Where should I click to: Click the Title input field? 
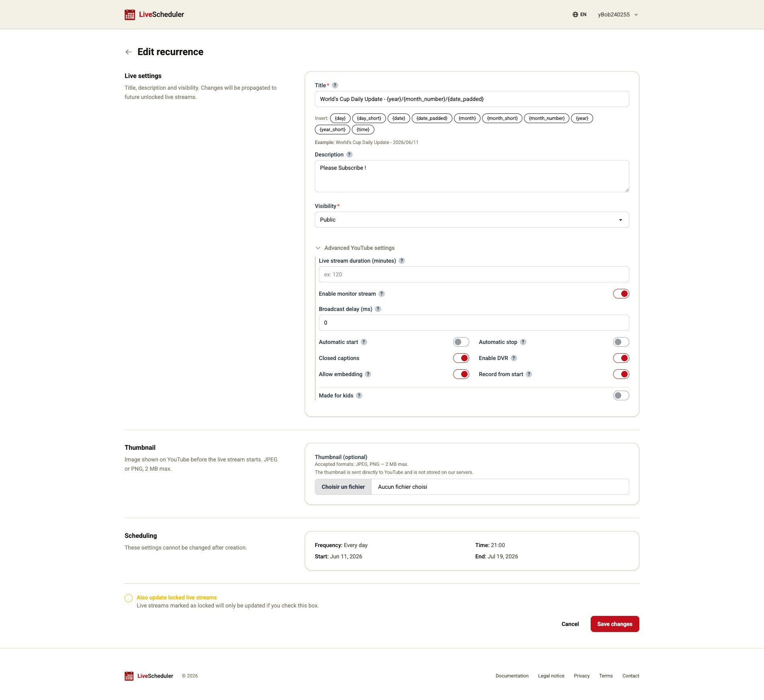pos(472,99)
